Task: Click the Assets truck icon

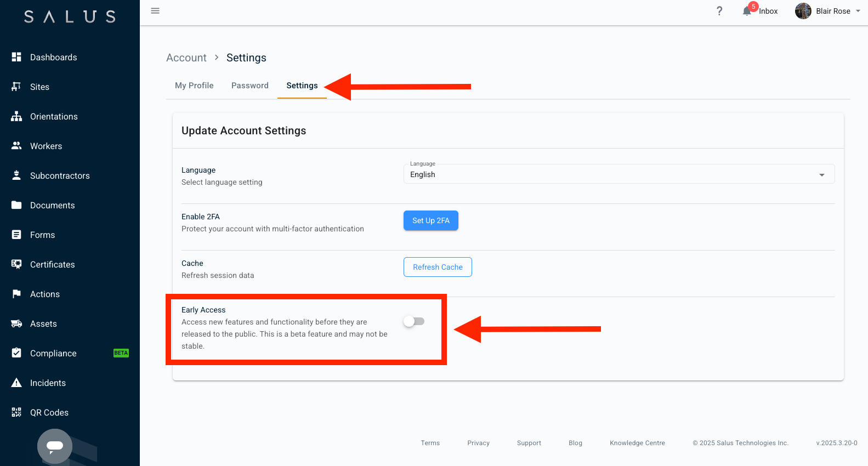Action: 16,323
